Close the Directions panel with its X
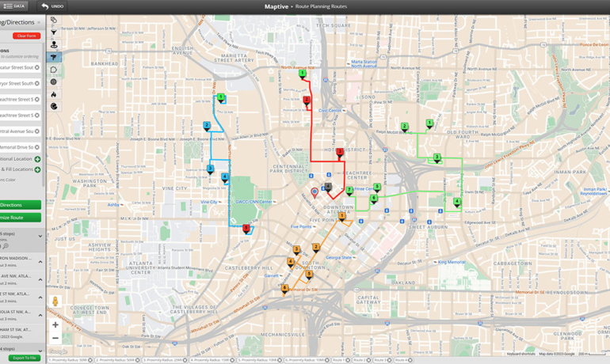The width and height of the screenshot is (610, 364). [x=39, y=22]
